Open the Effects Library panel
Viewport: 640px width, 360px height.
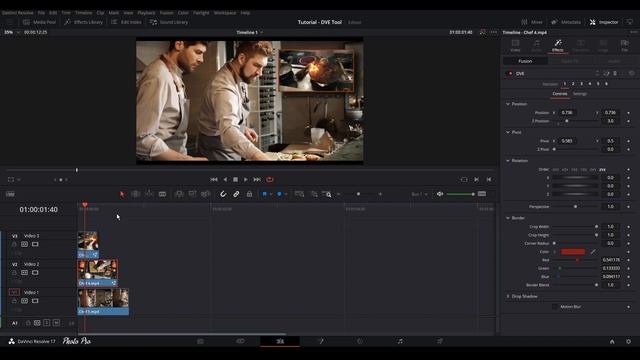[84, 22]
